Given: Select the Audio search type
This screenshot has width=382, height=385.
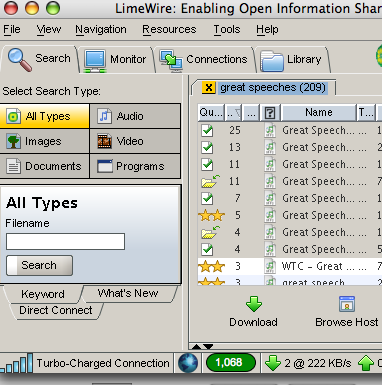Looking at the screenshot, I should point(135,116).
